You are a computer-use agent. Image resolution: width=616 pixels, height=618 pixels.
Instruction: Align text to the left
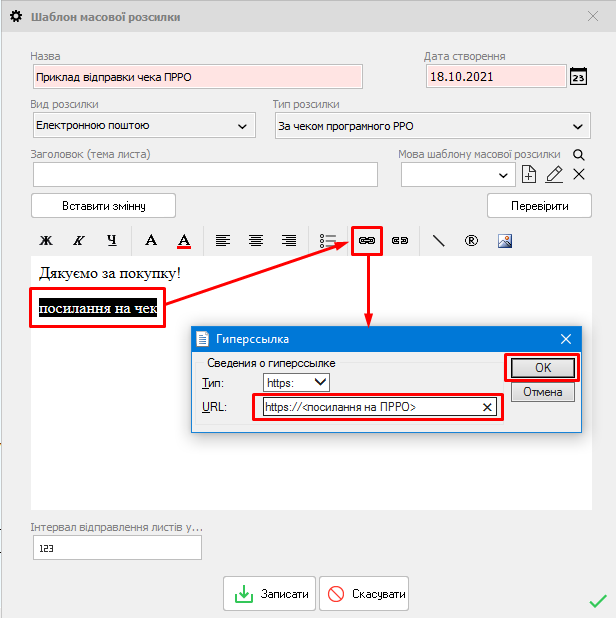pos(223,240)
